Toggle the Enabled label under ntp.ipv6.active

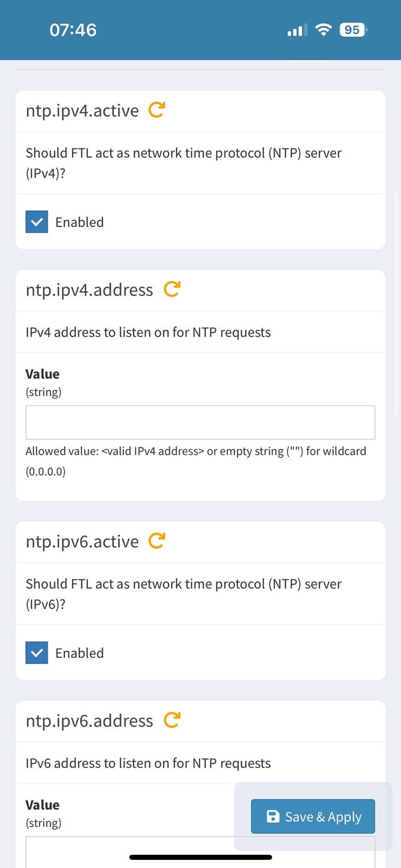(x=80, y=653)
